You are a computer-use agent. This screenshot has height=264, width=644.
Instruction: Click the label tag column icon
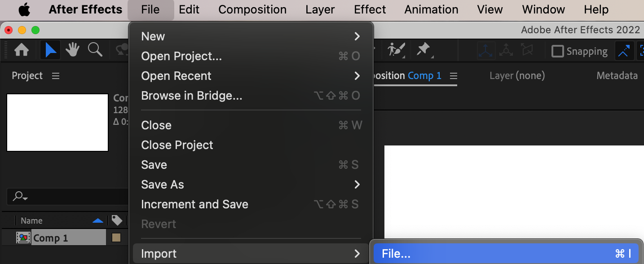tap(117, 220)
